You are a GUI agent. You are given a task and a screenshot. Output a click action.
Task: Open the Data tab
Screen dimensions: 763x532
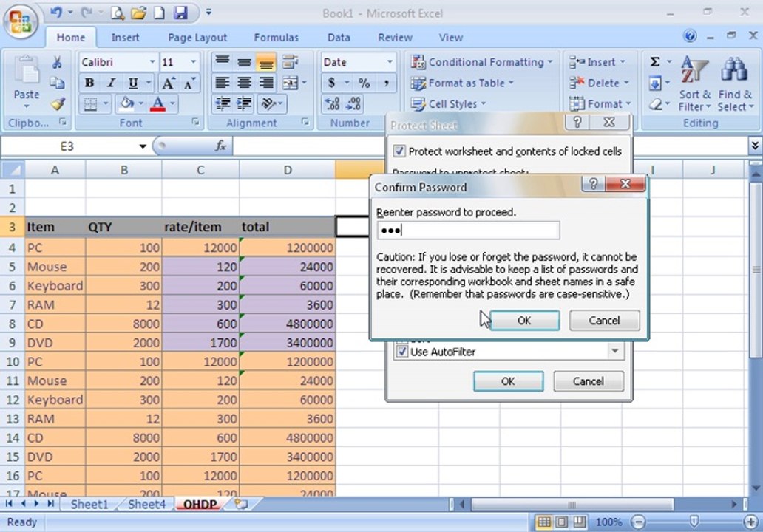click(x=338, y=38)
